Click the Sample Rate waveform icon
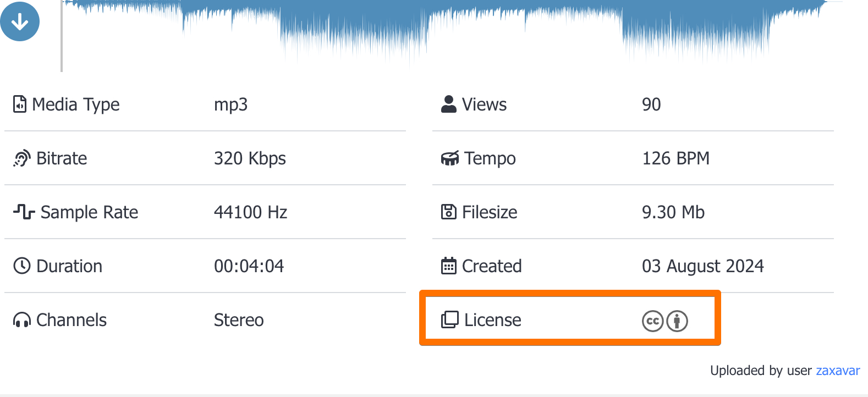This screenshot has height=397, width=868. point(24,212)
